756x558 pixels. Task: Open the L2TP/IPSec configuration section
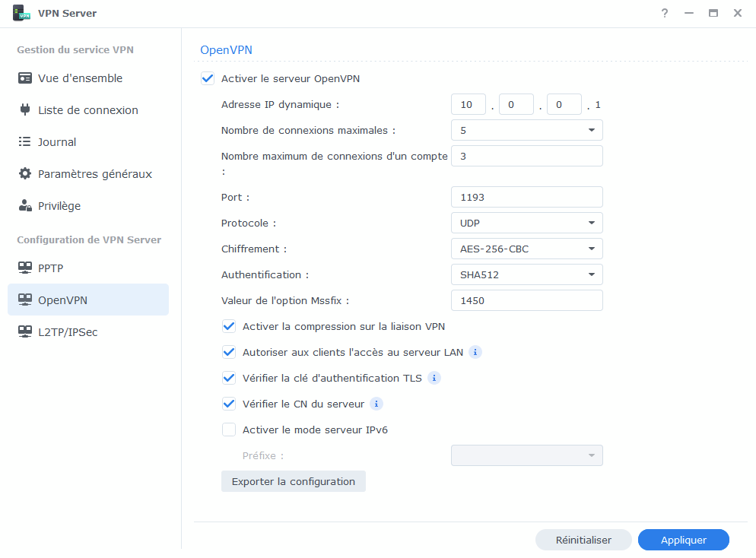click(x=67, y=332)
